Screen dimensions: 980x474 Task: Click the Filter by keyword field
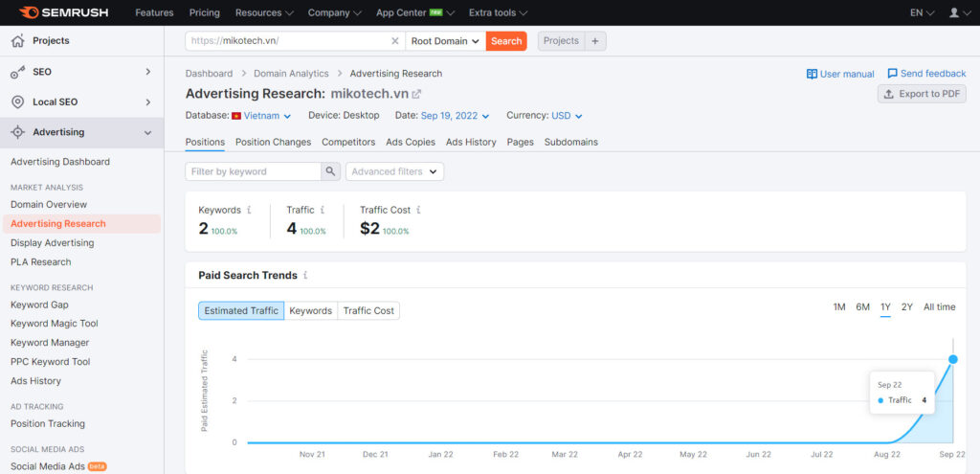pos(253,171)
